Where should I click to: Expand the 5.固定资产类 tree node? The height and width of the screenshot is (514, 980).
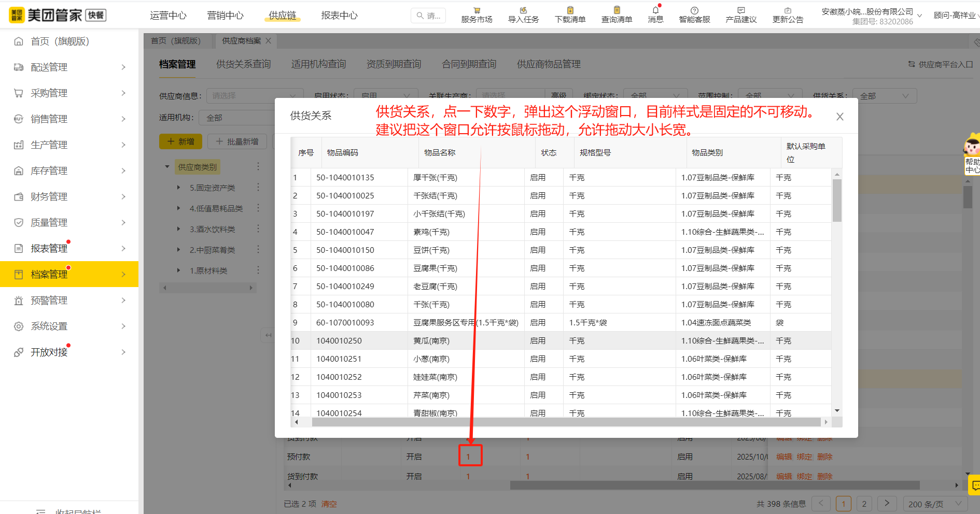coord(179,188)
